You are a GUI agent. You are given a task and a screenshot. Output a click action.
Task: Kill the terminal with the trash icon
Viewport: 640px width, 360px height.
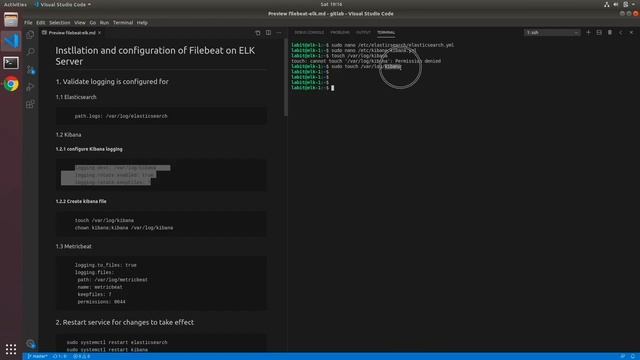pos(610,32)
